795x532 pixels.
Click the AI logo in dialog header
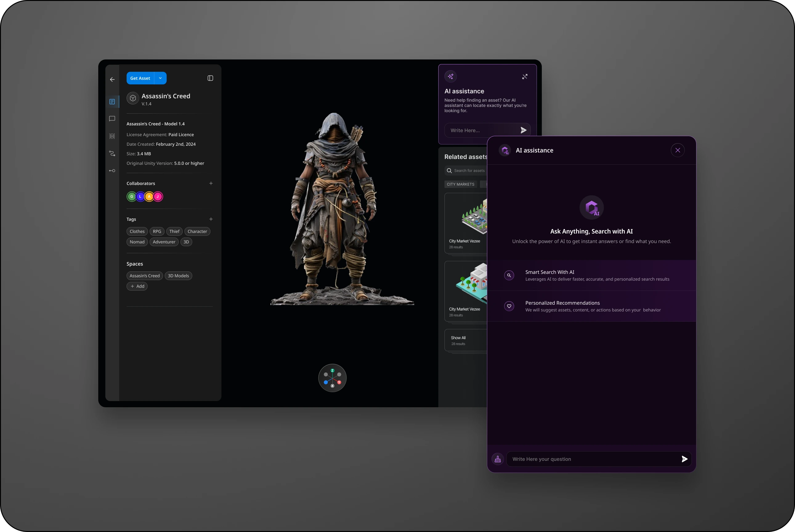(505, 150)
